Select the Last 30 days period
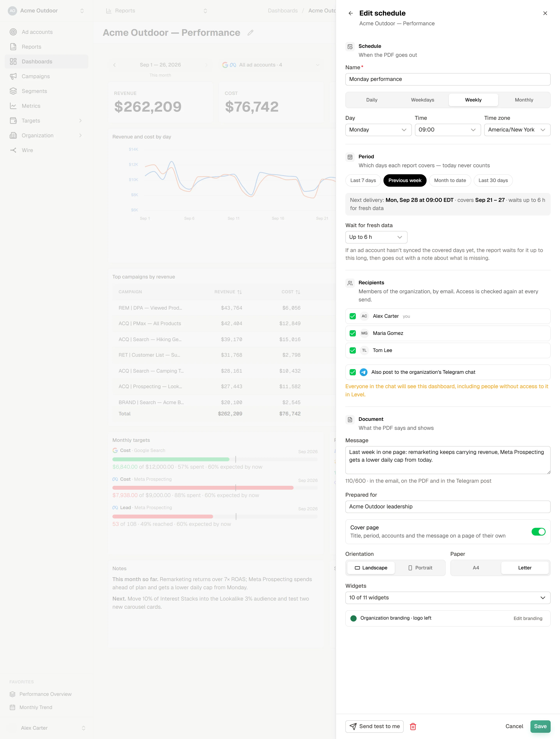The image size is (560, 739). (x=493, y=180)
